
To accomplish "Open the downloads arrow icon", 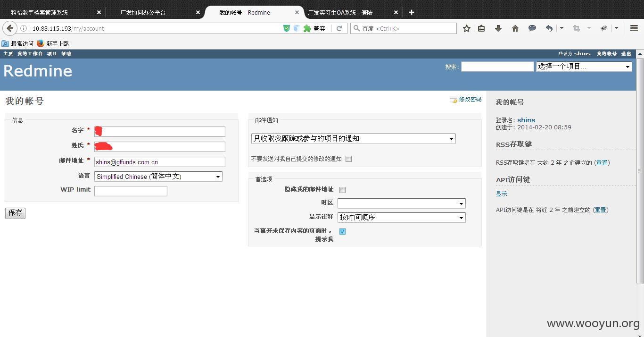I will (498, 28).
